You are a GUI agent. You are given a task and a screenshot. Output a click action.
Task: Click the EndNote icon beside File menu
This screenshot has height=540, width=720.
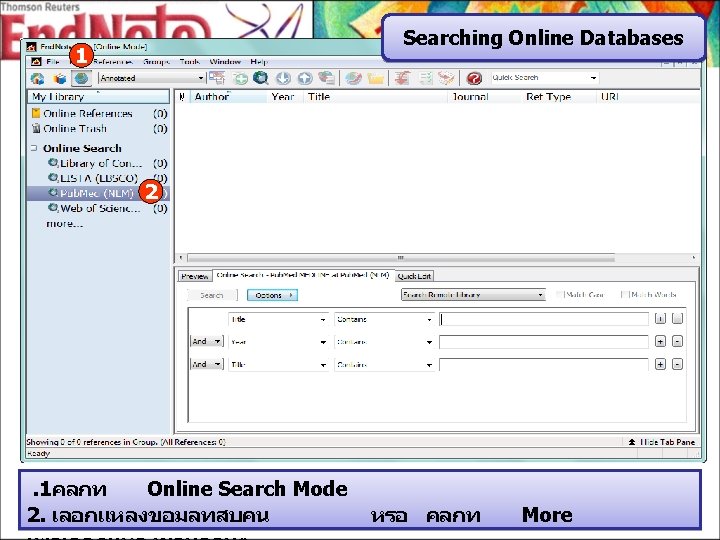[36, 62]
